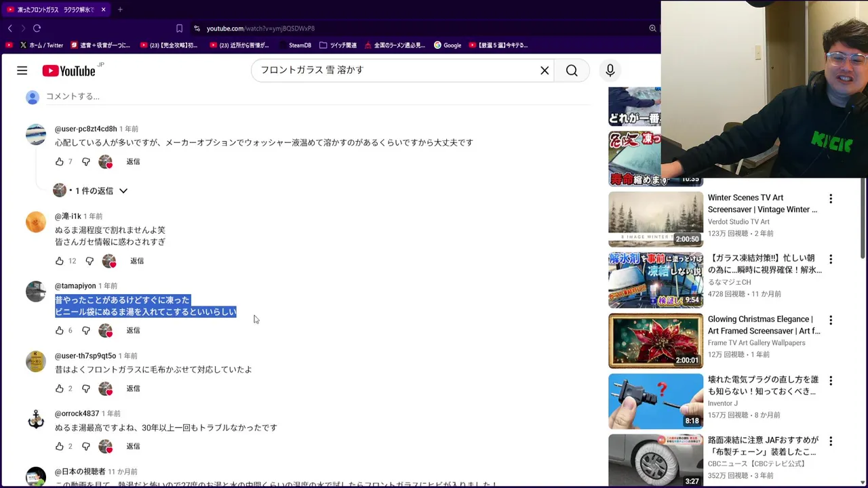The width and height of the screenshot is (868, 488).
Task: Click the add comment field コメントする
Action: point(317,96)
